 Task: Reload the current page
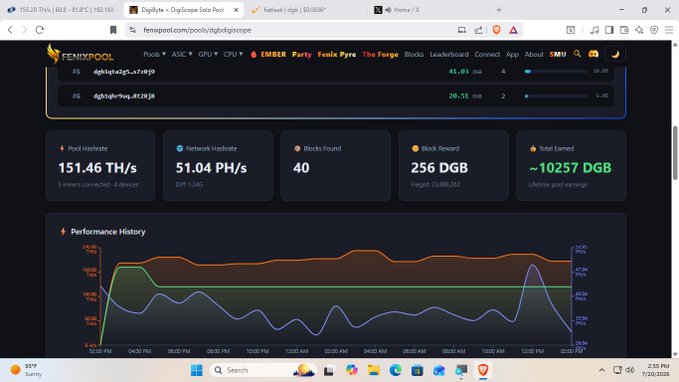coord(40,30)
